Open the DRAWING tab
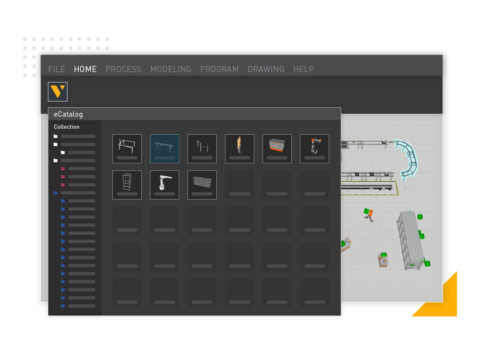This screenshot has height=360, width=480. click(x=266, y=69)
